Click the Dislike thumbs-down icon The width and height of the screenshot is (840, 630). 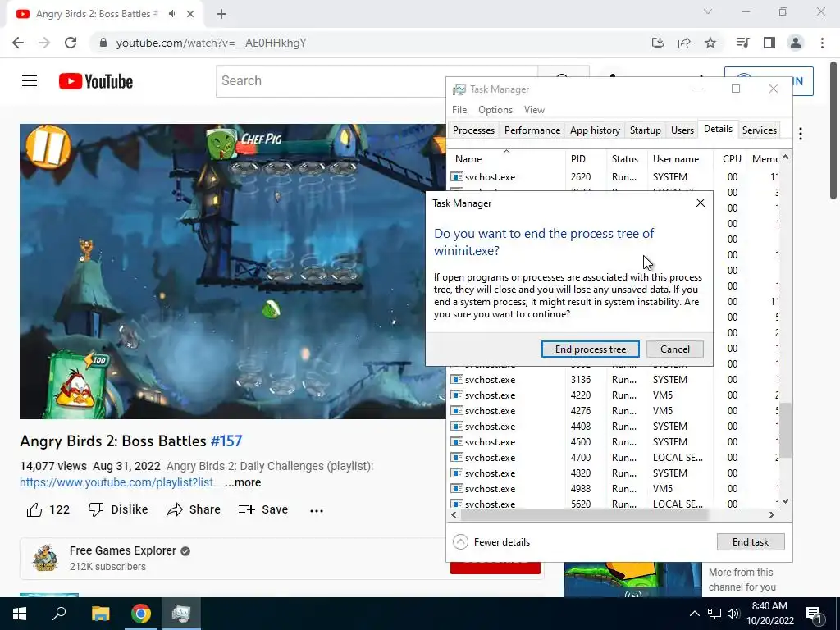(96, 509)
